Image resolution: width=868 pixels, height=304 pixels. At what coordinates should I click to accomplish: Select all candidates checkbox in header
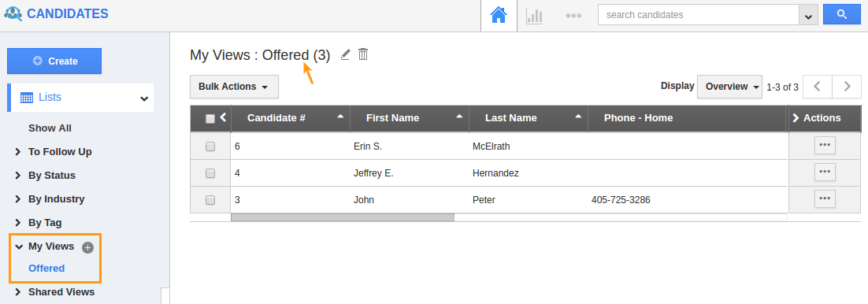click(x=210, y=118)
